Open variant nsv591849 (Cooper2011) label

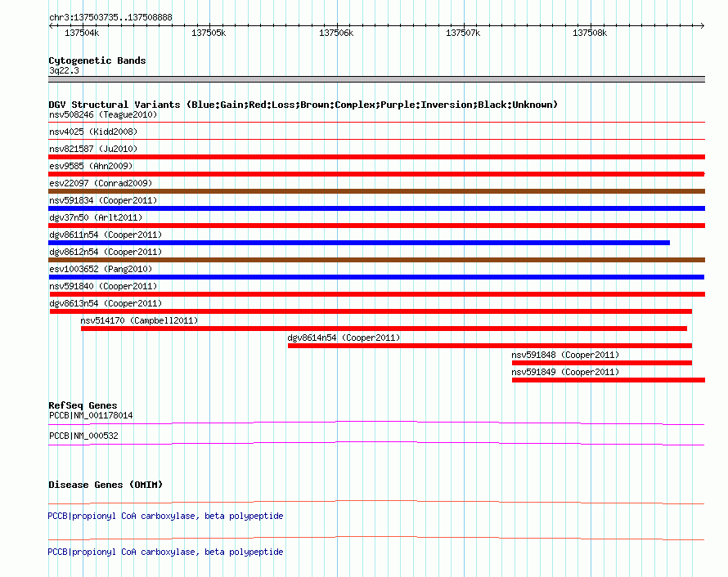[x=565, y=372]
